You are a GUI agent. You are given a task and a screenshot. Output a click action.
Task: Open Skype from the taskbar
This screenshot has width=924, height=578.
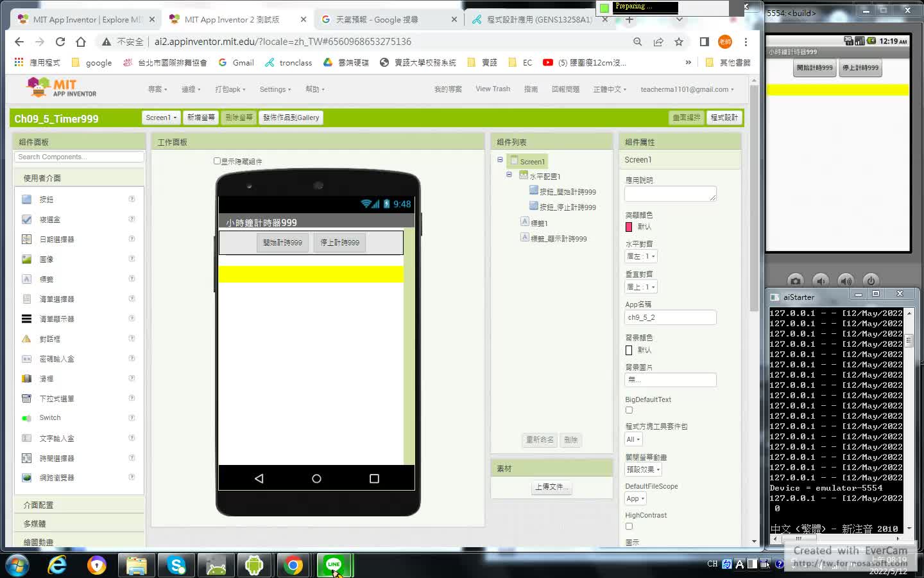click(176, 565)
